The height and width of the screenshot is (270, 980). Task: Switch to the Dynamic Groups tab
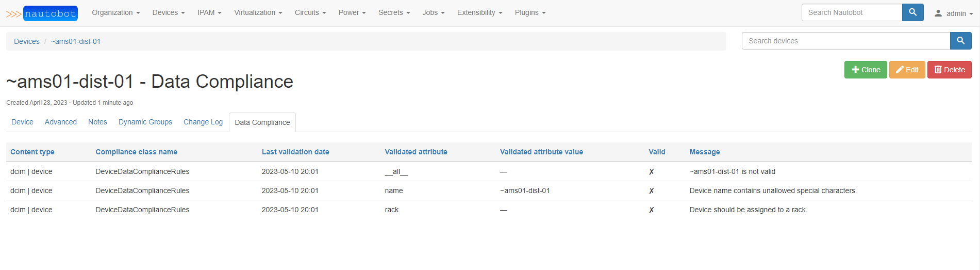click(x=145, y=122)
